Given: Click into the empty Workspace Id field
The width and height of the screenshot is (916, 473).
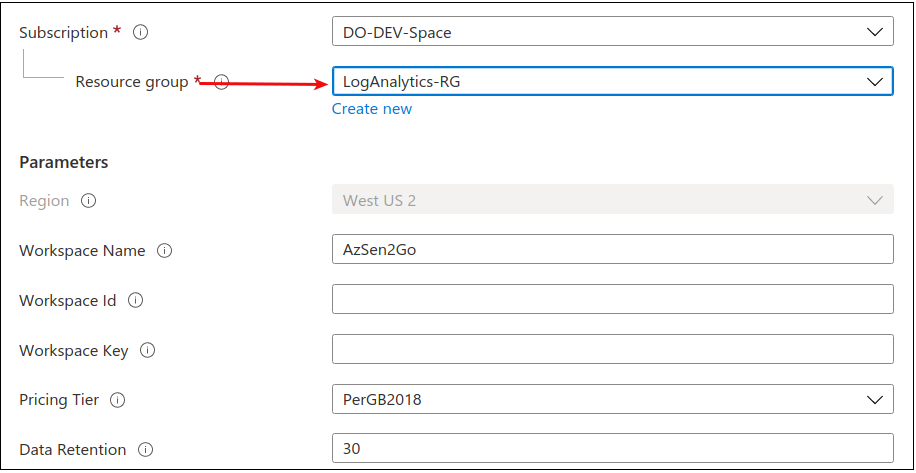Looking at the screenshot, I should coord(612,299).
